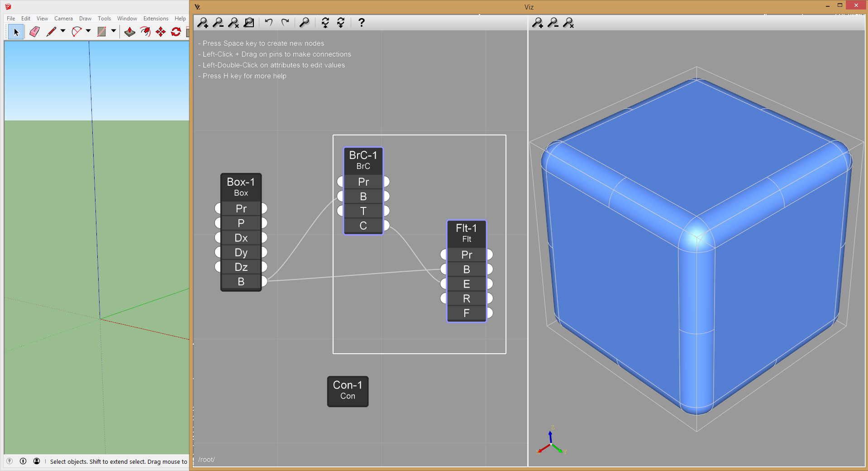The height and width of the screenshot is (471, 868).
Task: Open the Rectangle shape tool dropdown arrow
Action: click(114, 31)
